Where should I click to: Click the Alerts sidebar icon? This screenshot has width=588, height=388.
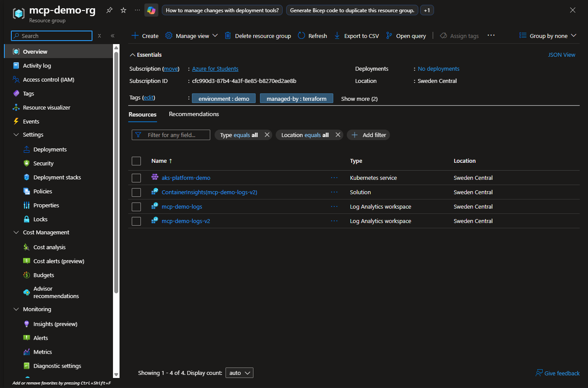tap(26, 338)
